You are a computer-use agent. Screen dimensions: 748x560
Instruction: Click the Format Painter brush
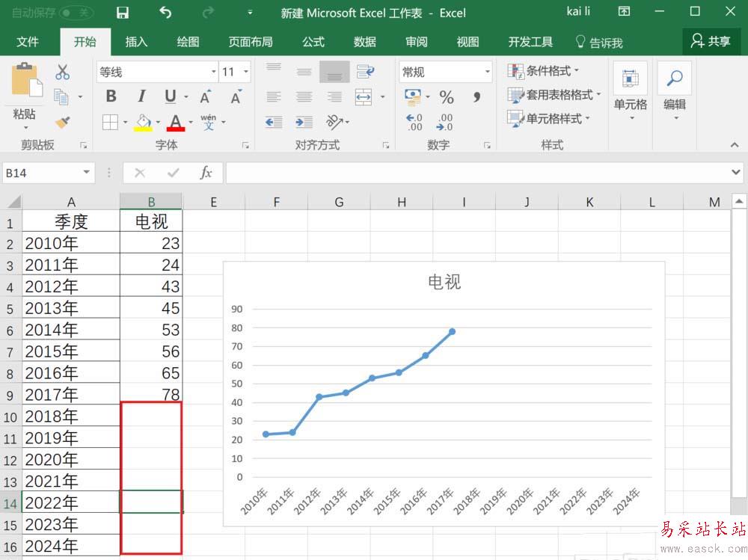[63, 123]
